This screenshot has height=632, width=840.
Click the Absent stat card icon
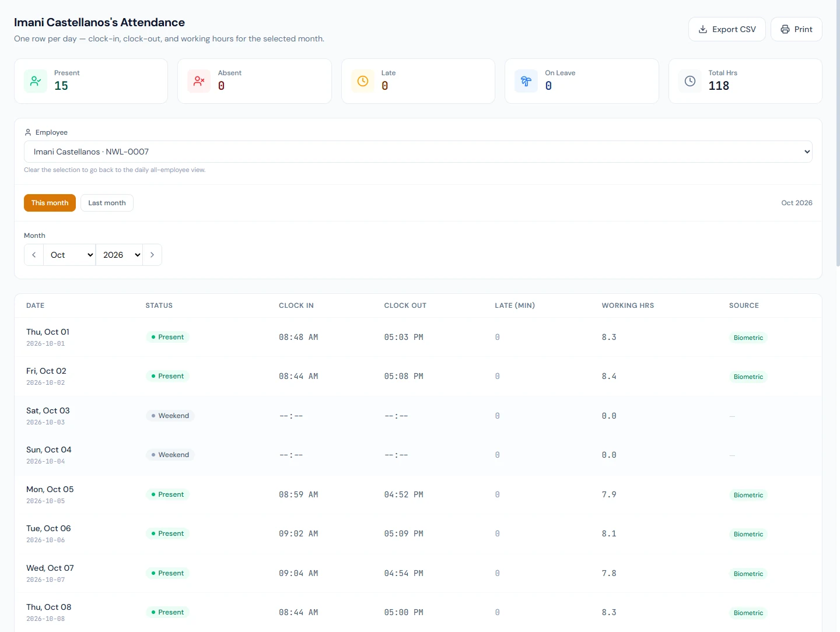[x=199, y=81]
